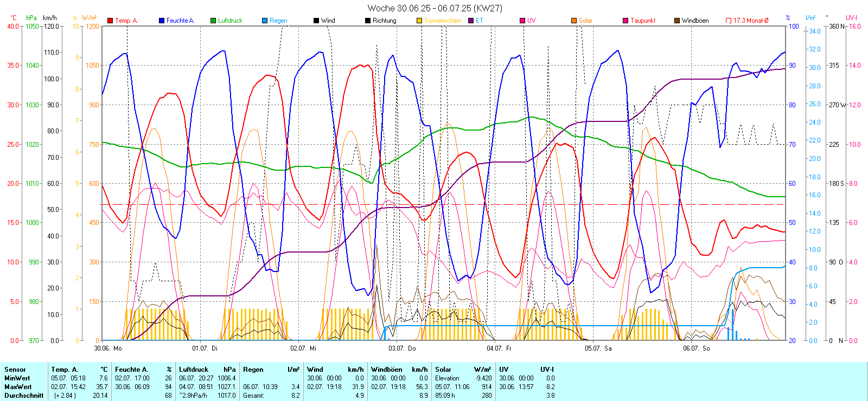Select the 30.06. Mo date marker
This screenshot has width=868, height=401.
(x=108, y=348)
